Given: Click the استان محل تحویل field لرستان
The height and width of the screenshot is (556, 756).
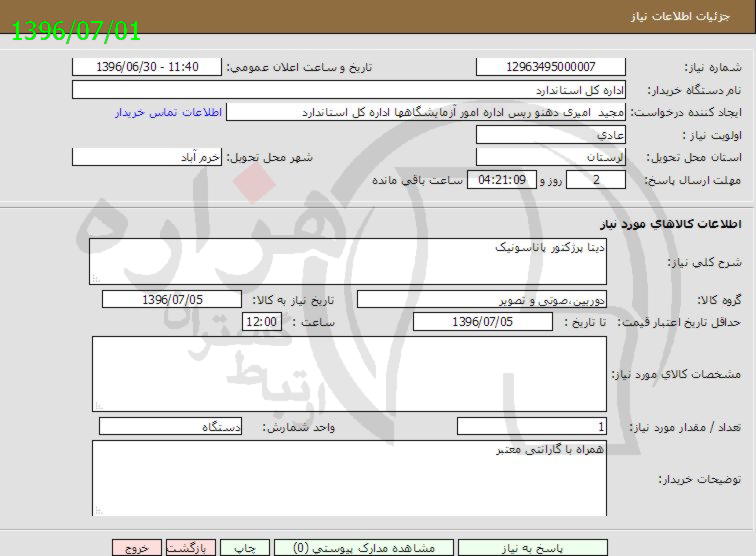Looking at the screenshot, I should pyautogui.click(x=551, y=157).
